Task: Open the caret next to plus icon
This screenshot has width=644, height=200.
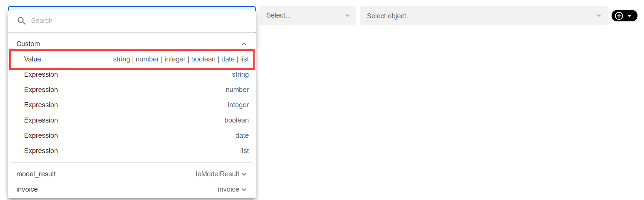Action: [629, 16]
